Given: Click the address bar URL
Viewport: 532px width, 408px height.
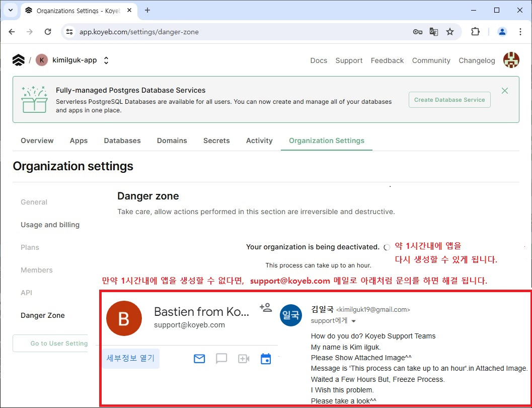Looking at the screenshot, I should pyautogui.click(x=139, y=32).
